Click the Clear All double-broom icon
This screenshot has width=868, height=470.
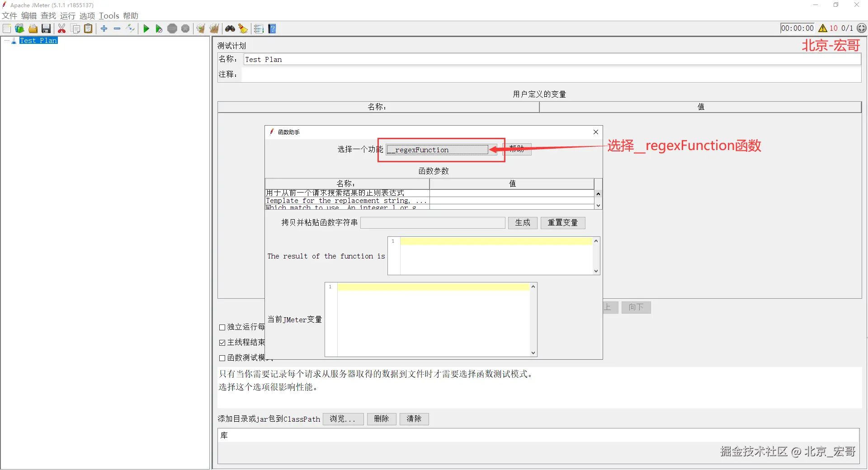tap(214, 29)
